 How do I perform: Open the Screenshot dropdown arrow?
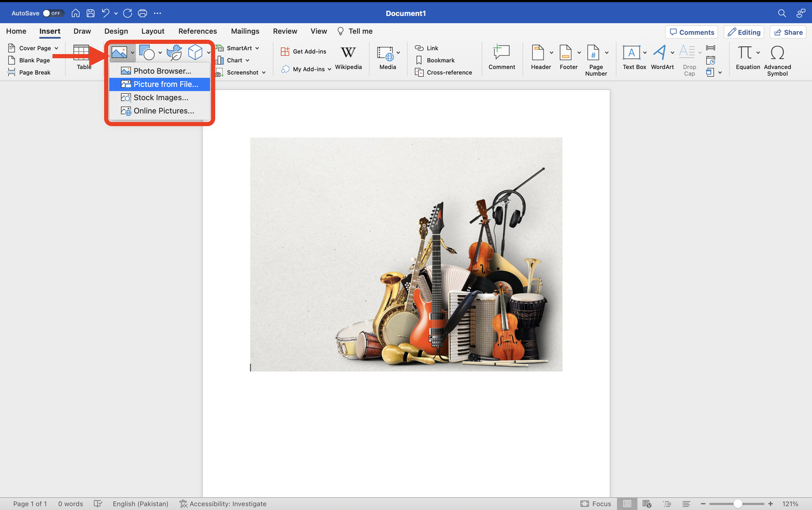[263, 73]
